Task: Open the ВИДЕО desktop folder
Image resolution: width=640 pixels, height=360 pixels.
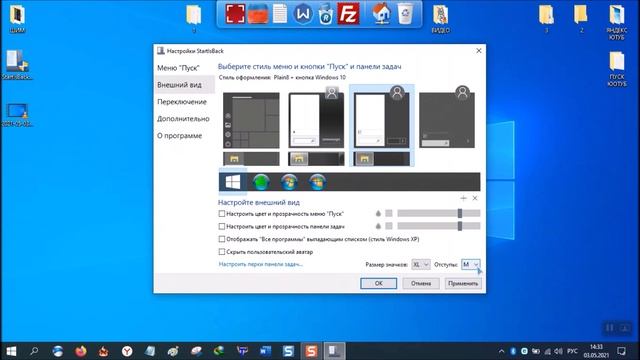Action: [x=441, y=20]
